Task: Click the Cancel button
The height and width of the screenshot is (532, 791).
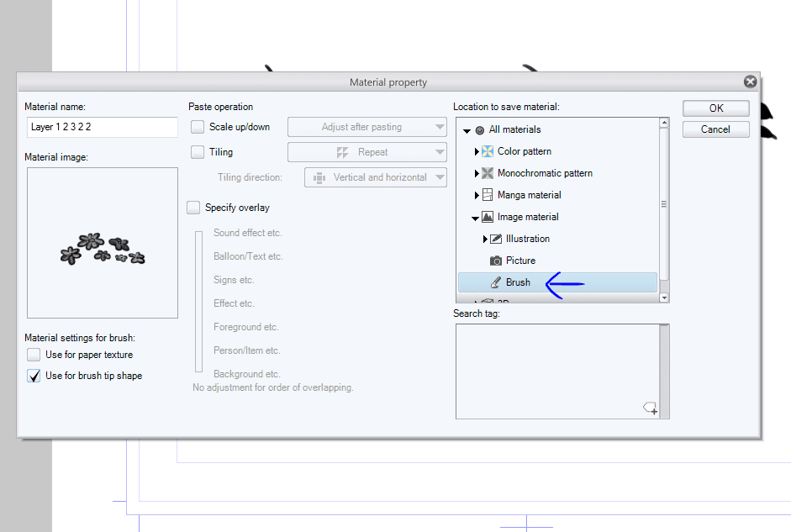Action: pyautogui.click(x=716, y=129)
